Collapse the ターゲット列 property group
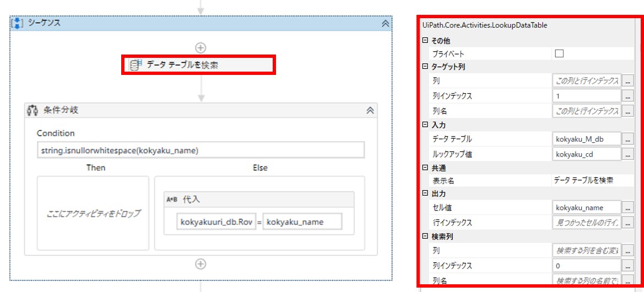Screen dimensions: 644x292 (x=425, y=67)
